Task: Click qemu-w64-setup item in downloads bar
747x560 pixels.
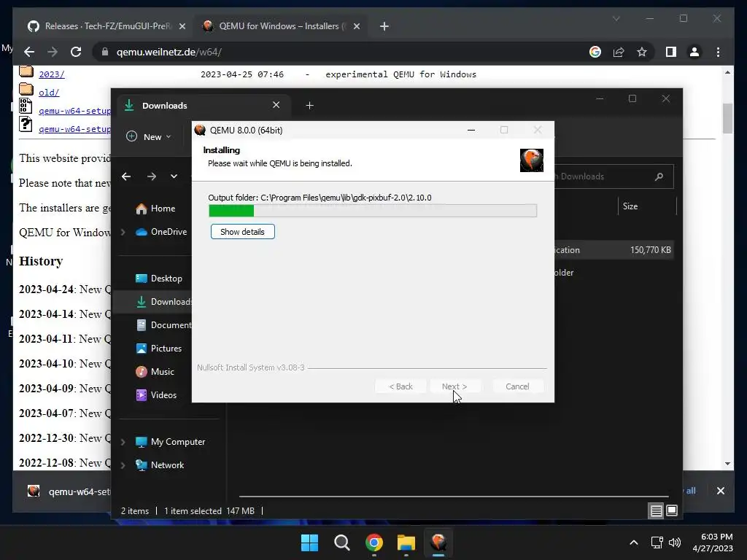Action: [x=68, y=491]
